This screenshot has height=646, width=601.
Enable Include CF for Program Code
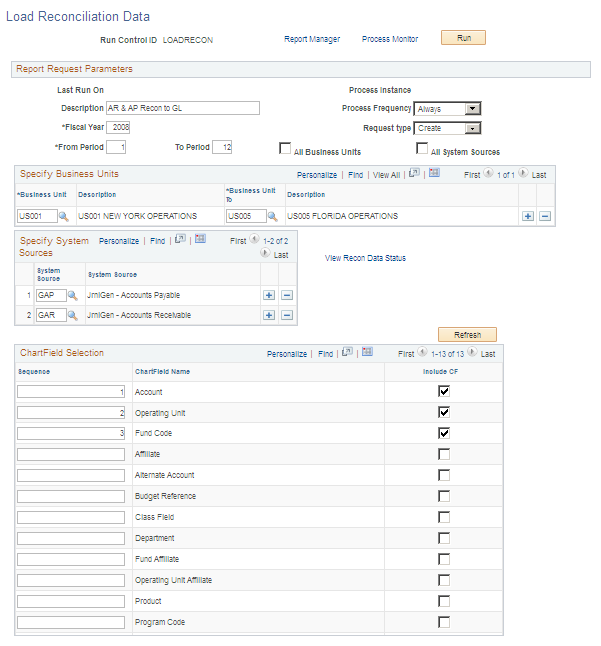pyautogui.click(x=444, y=622)
